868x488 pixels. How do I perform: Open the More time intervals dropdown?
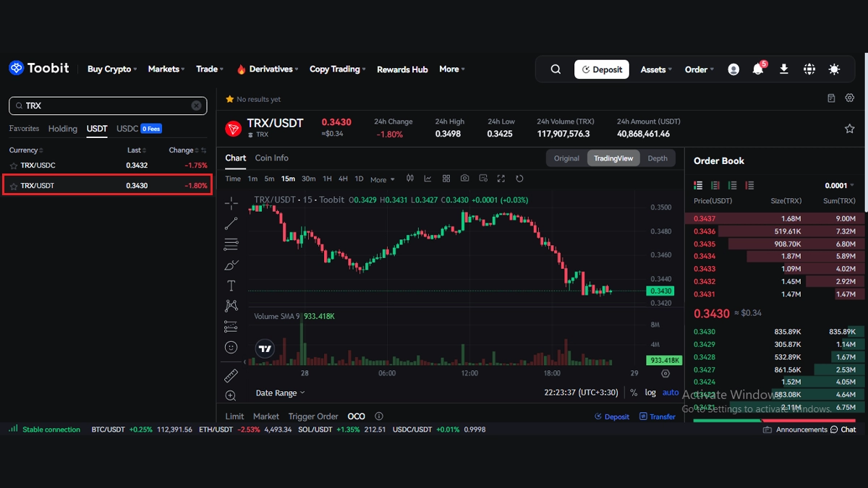tap(383, 179)
